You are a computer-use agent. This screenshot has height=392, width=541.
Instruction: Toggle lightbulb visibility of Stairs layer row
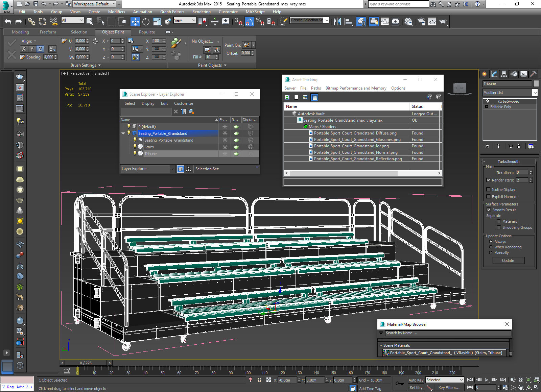[x=135, y=147]
